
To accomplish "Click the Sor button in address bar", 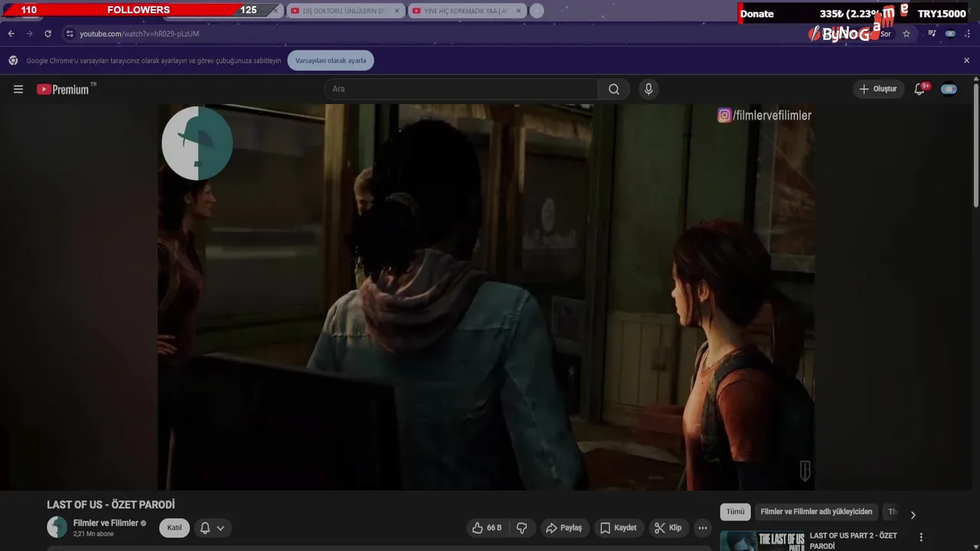I will [886, 34].
